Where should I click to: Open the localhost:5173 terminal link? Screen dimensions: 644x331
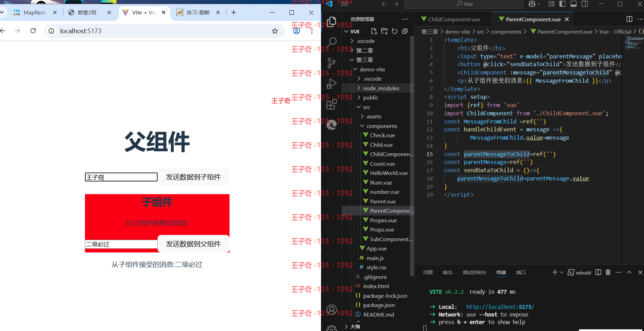pyautogui.click(x=500, y=307)
